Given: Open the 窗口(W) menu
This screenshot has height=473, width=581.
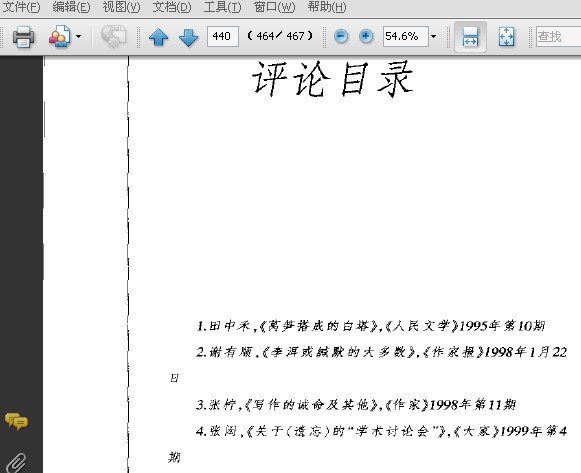Looking at the screenshot, I should coord(274,7).
